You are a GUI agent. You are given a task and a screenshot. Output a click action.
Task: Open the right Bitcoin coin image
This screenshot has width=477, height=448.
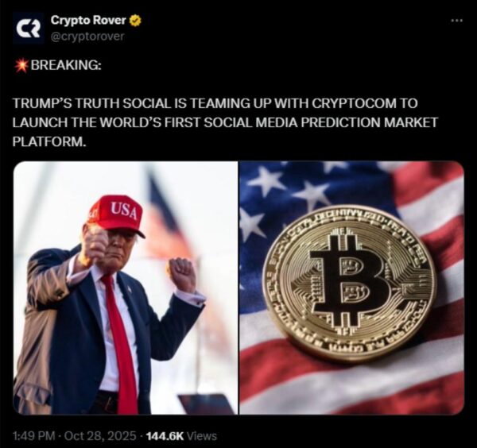351,288
